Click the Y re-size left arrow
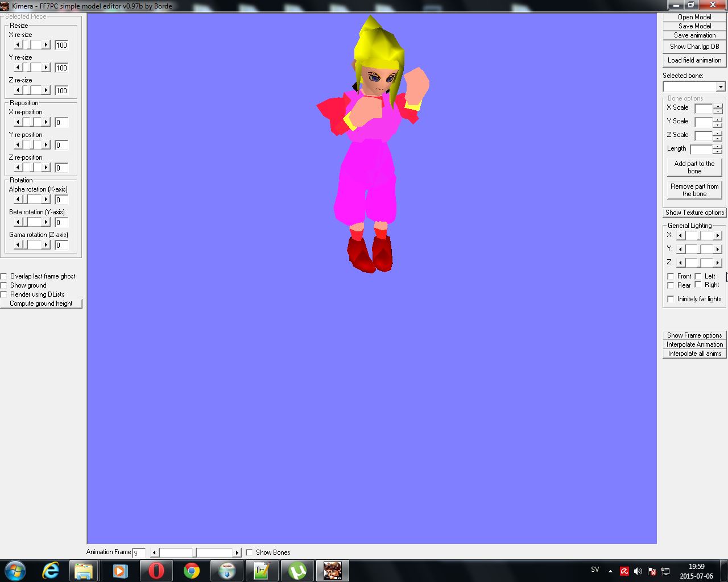Screen dimensions: 728x582 (x=18, y=67)
